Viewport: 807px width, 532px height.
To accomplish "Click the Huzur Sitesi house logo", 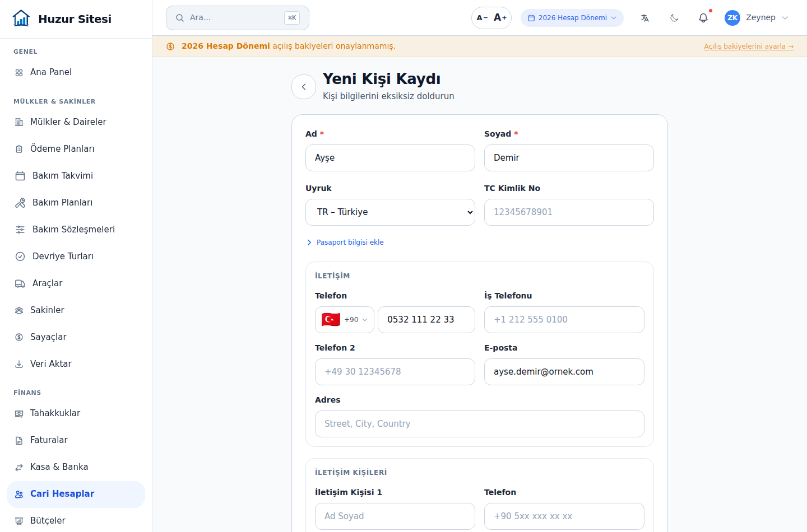I will [x=21, y=18].
